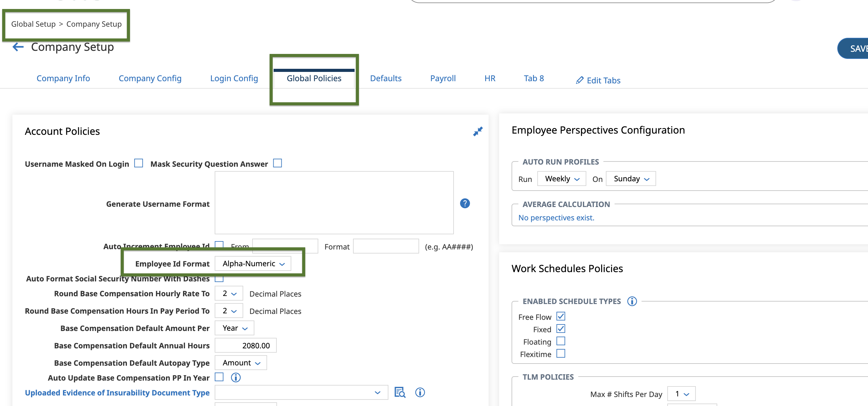The height and width of the screenshot is (406, 868).
Task: Open the Employee Id Format dropdown
Action: coord(253,264)
